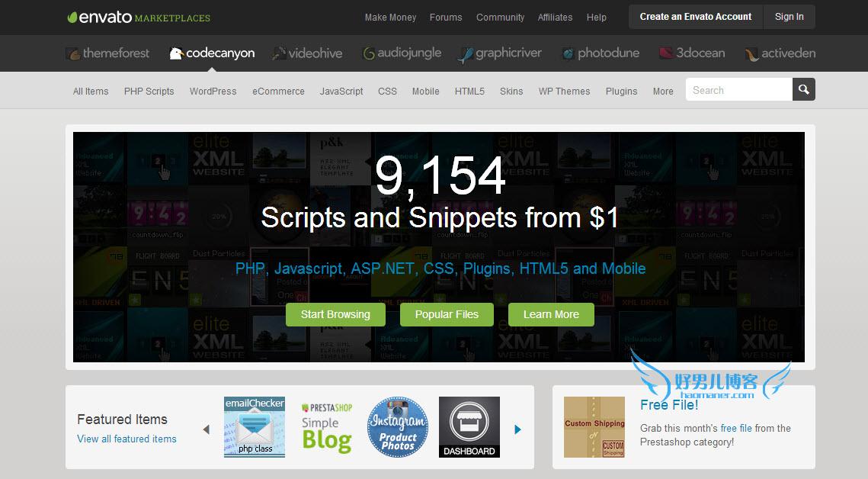Click the Make Money link
The image size is (868, 479).
(x=390, y=18)
